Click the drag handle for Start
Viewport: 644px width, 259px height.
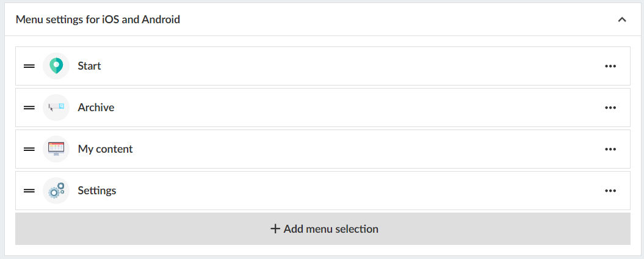point(29,66)
